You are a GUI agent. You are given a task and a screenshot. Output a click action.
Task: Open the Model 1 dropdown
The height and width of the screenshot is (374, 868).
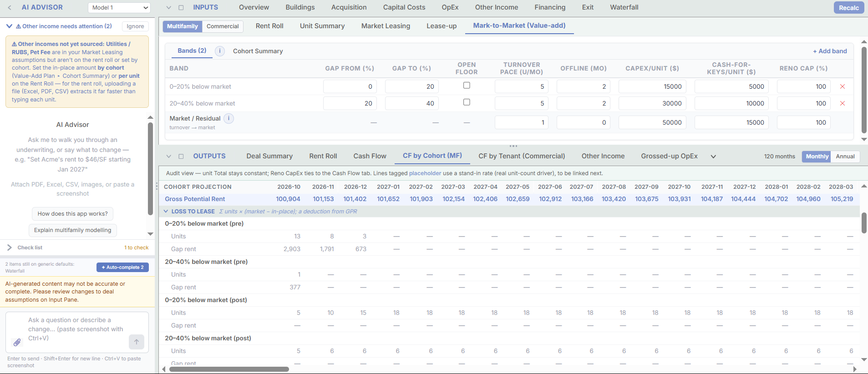pos(119,8)
